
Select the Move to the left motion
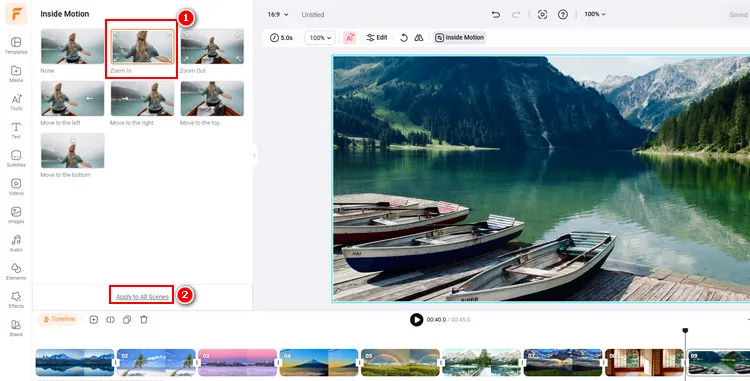(72, 98)
